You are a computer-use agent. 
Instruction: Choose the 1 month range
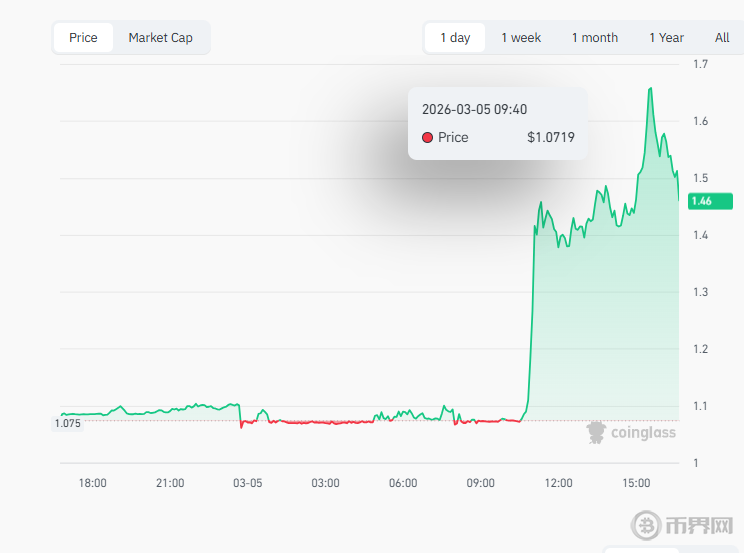click(x=595, y=38)
